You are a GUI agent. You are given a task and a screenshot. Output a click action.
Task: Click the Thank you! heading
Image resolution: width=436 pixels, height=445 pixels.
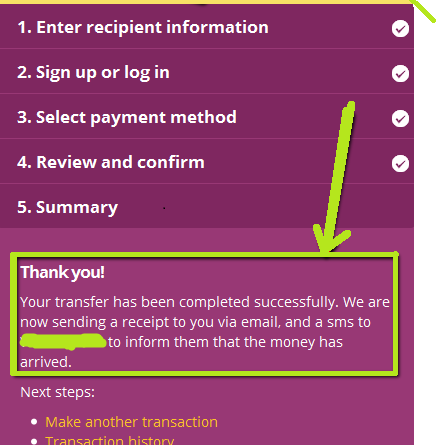tap(63, 272)
